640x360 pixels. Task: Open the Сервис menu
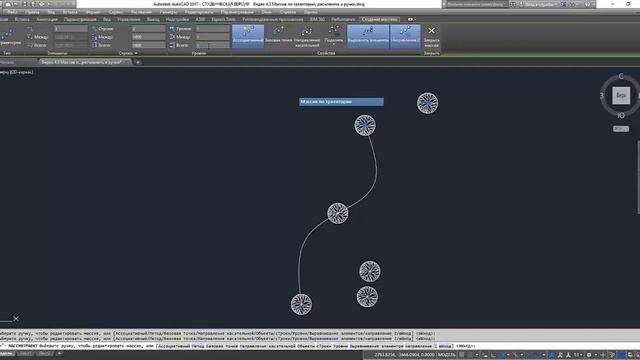[x=116, y=12]
